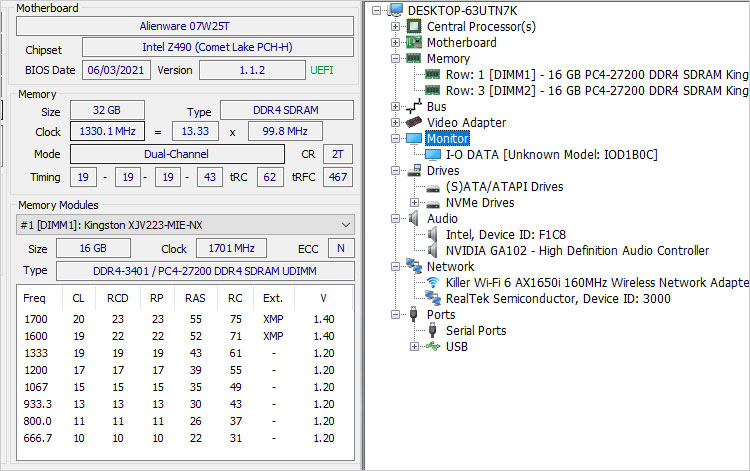Click the DESKTOP-63UTN7K computer icon
The image size is (750, 471).
(396, 10)
